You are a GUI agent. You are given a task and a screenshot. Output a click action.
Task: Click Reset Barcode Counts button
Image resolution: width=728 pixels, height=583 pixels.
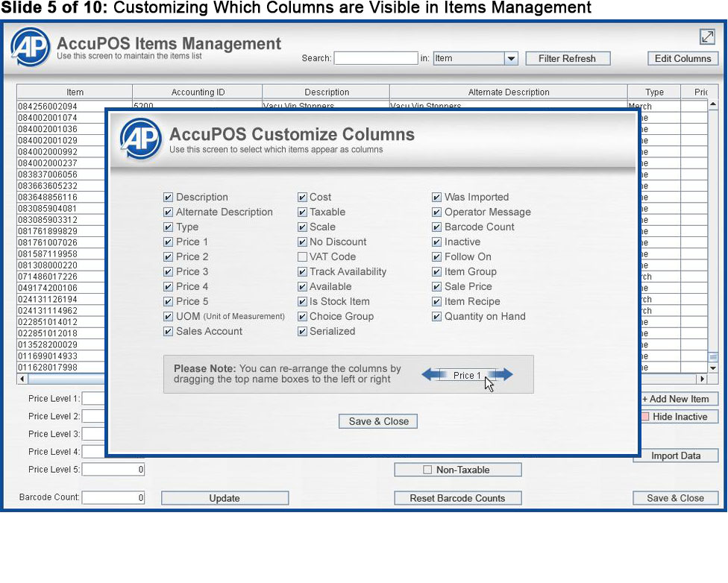coord(457,498)
